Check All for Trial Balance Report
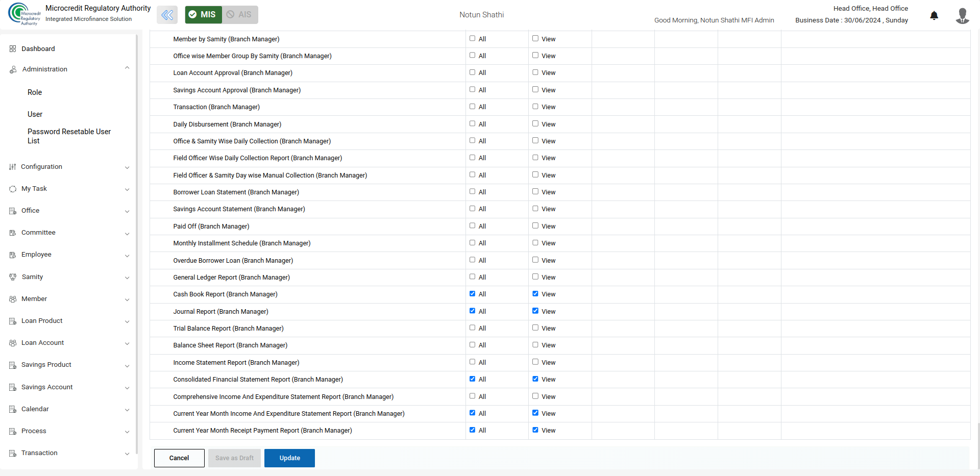 472,328
